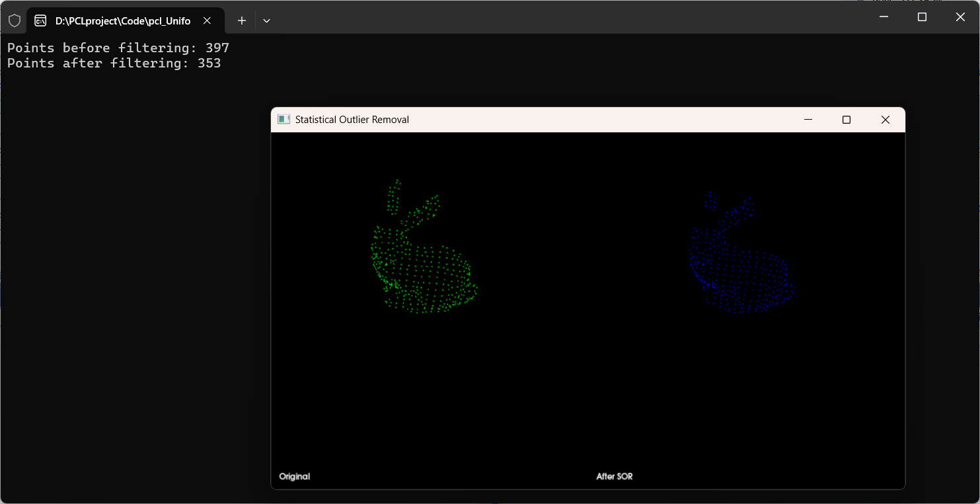Click the Statistical Outlier Removal window icon
Image resolution: width=980 pixels, height=504 pixels.
pos(284,120)
